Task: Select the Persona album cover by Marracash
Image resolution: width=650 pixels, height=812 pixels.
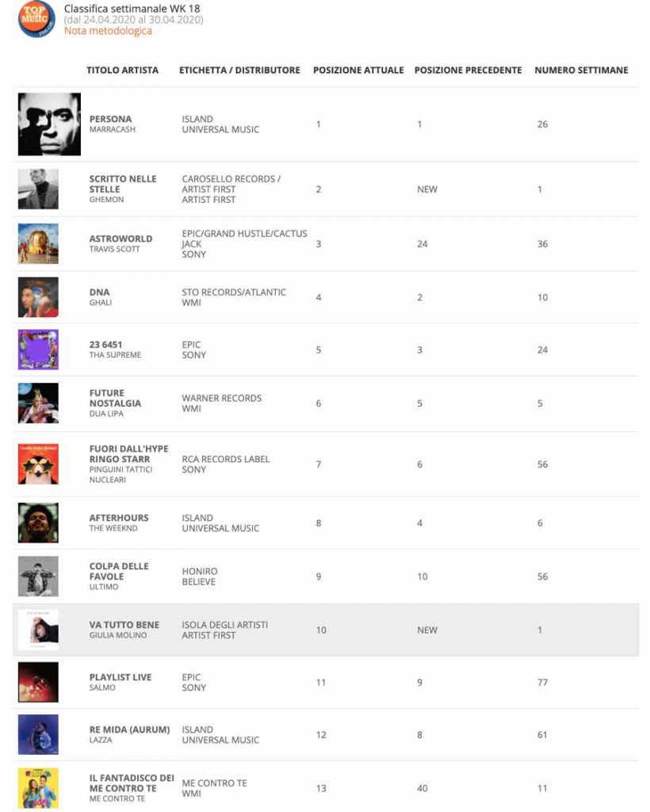Action: (x=49, y=124)
